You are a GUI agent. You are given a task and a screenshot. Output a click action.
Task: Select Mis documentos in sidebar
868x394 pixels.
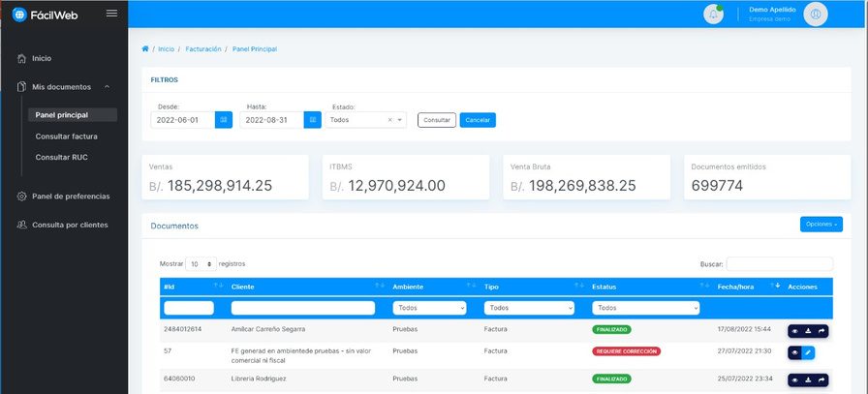61,87
